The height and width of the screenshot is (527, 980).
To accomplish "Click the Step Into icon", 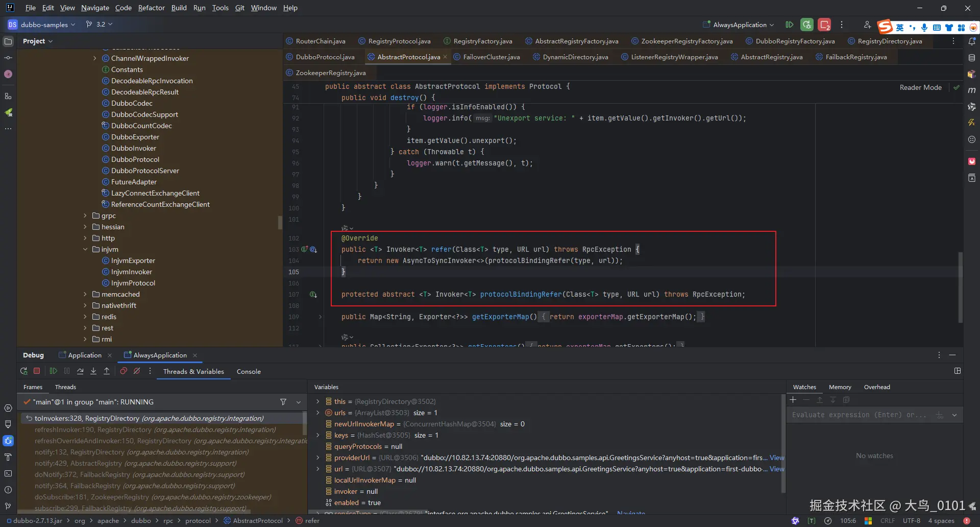I will pyautogui.click(x=93, y=371).
